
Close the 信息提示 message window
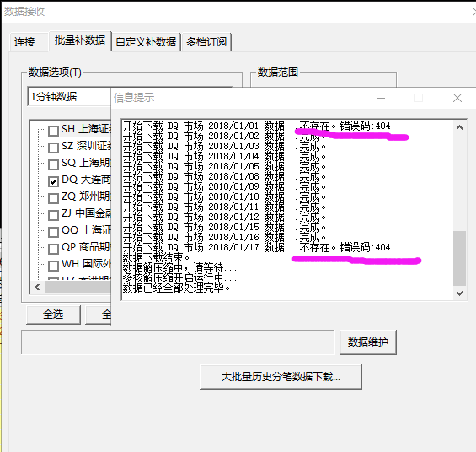(457, 98)
